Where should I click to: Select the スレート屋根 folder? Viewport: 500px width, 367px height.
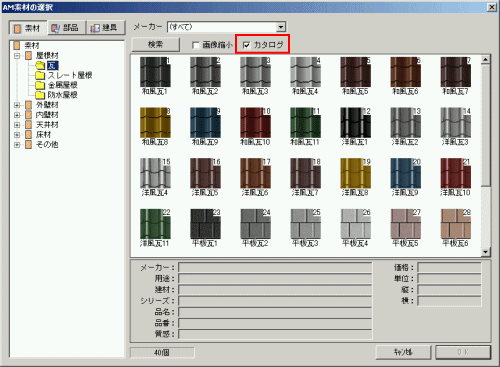pos(70,75)
